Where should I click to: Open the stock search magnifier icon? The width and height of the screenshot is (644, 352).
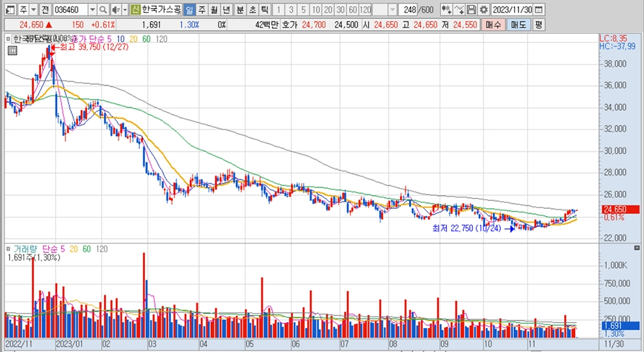103,10
